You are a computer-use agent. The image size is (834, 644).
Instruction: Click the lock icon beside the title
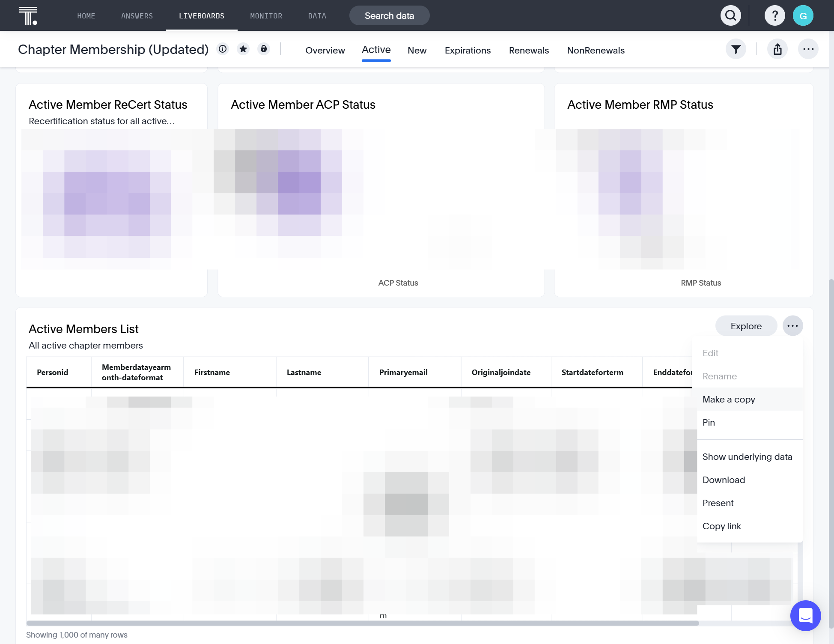tap(264, 49)
